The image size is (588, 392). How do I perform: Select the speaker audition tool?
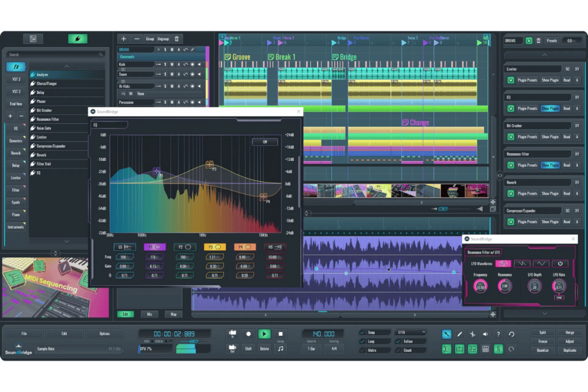point(485,334)
